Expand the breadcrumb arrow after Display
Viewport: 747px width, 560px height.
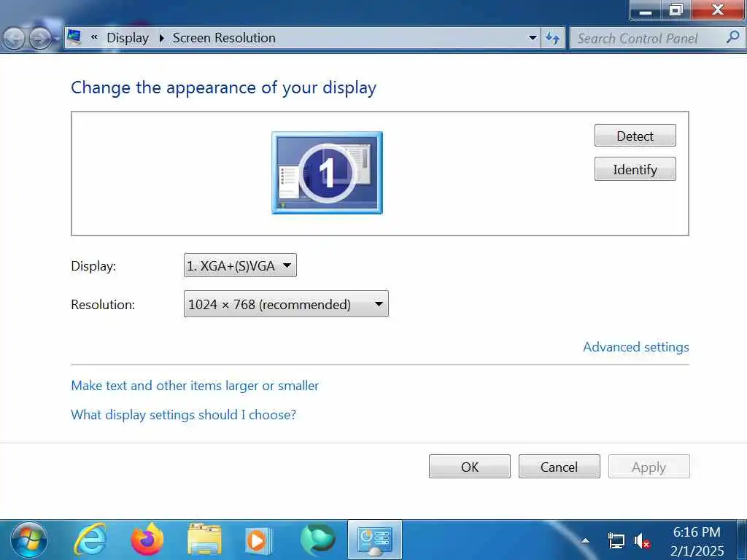point(161,38)
